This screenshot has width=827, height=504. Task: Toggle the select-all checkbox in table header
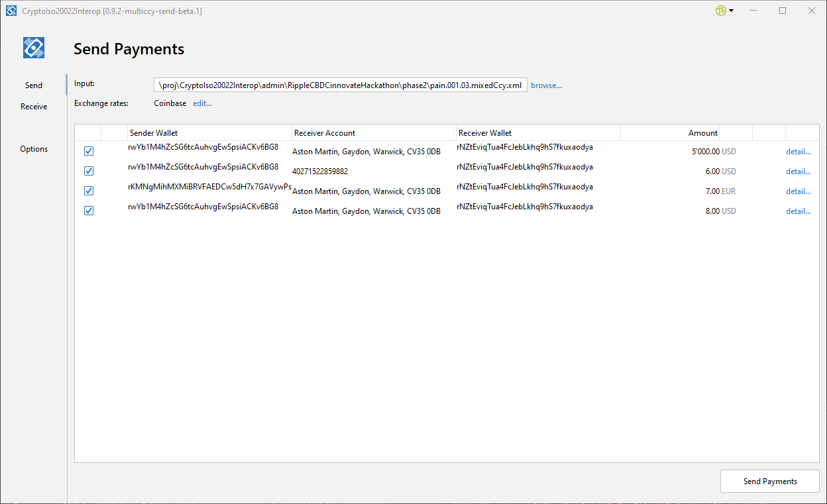point(89,132)
